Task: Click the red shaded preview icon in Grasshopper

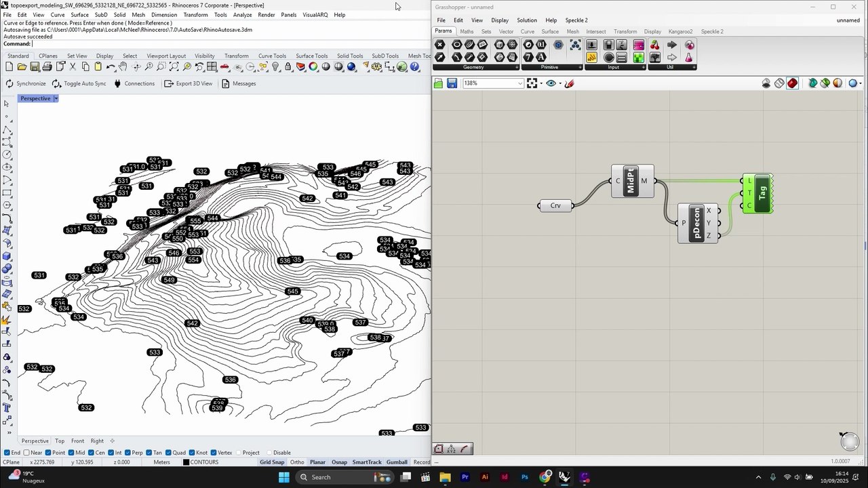Action: [x=792, y=83]
